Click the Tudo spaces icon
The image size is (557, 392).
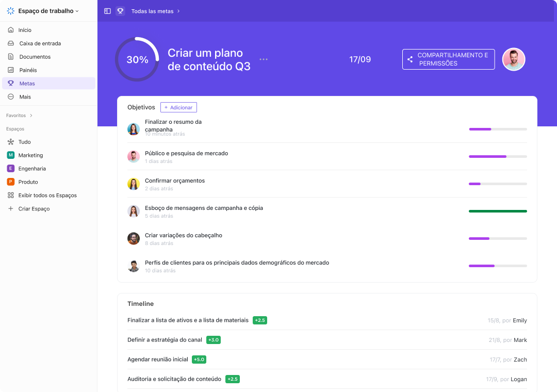(x=11, y=142)
